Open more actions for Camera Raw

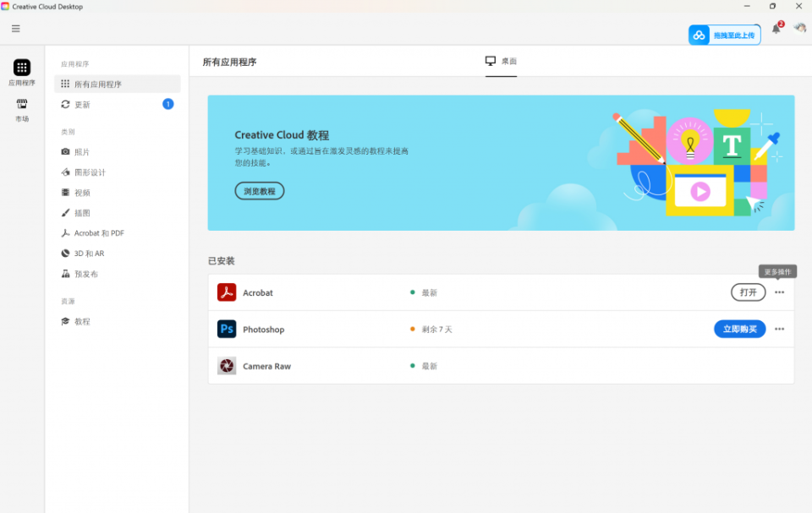point(779,366)
